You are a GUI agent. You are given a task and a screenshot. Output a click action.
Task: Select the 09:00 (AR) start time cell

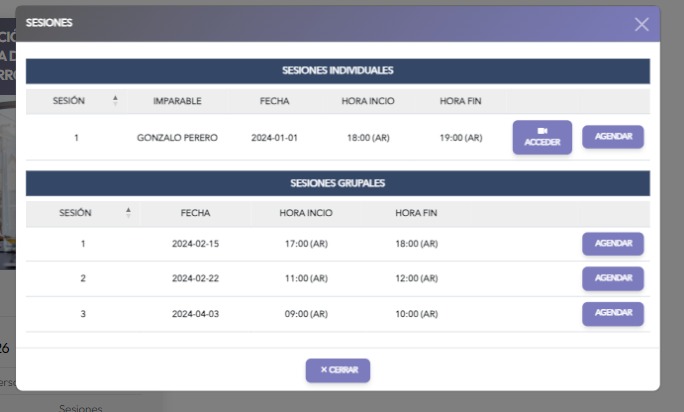(306, 314)
